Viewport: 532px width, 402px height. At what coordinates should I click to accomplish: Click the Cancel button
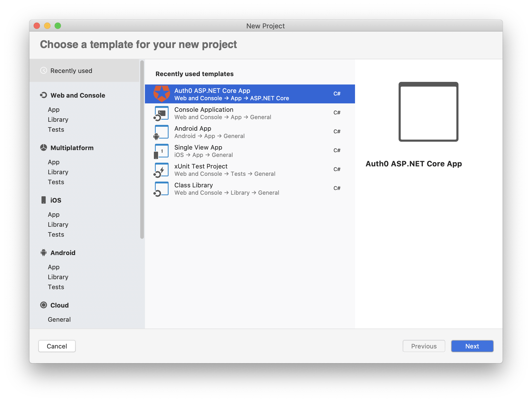coord(57,346)
